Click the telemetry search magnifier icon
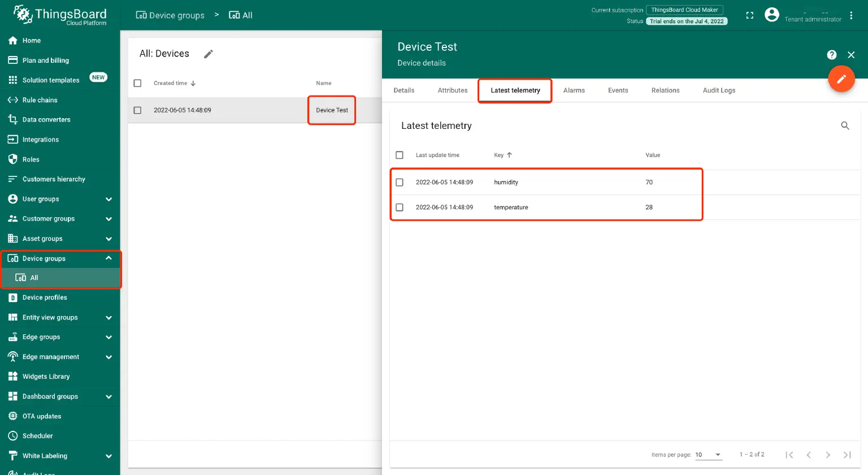The height and width of the screenshot is (475, 868). click(845, 126)
